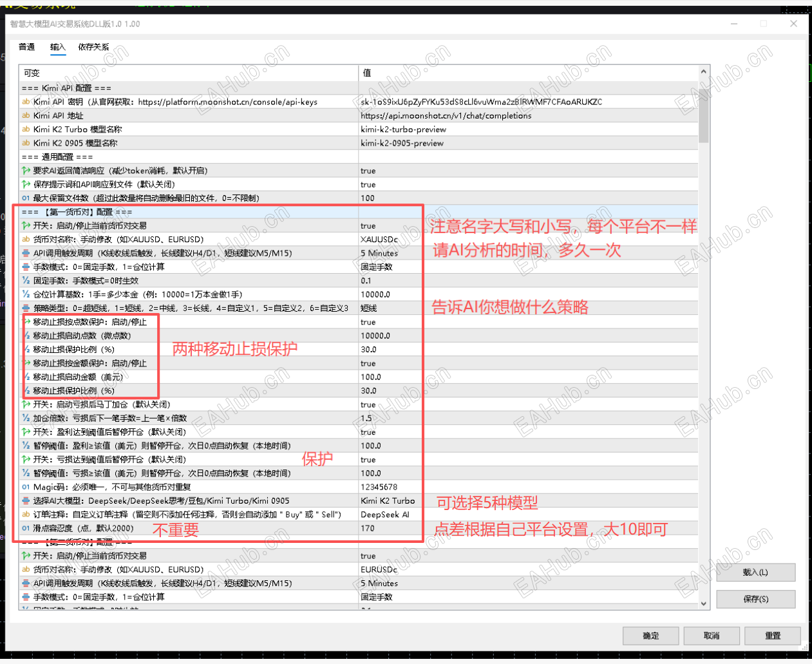Select the 170 slippage value
The image size is (812, 664).
[368, 528]
